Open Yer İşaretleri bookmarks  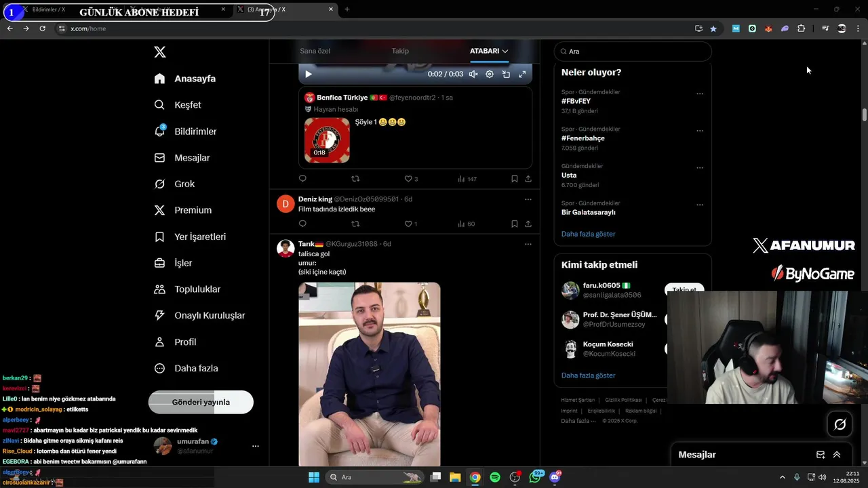click(x=190, y=237)
